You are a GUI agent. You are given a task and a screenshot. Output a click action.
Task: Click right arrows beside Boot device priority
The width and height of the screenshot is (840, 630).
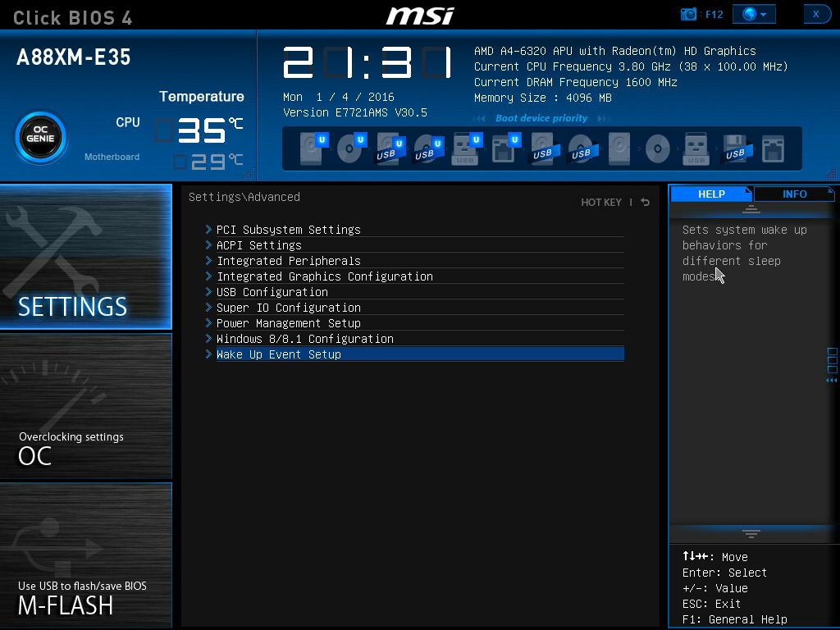click(604, 118)
